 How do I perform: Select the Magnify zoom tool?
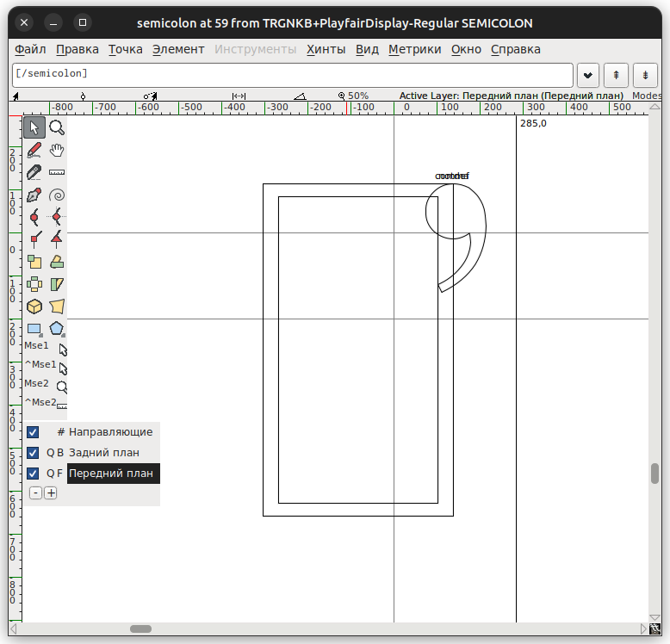pos(57,128)
